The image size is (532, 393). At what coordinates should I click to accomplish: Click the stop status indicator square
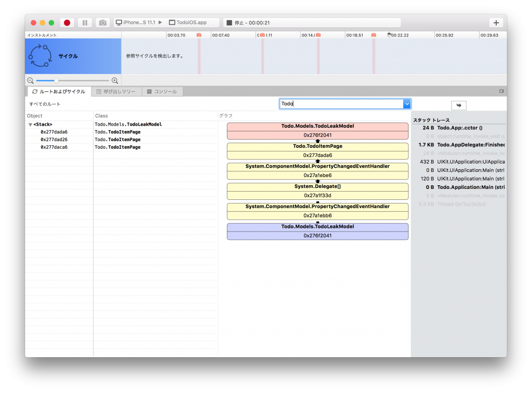(x=229, y=23)
